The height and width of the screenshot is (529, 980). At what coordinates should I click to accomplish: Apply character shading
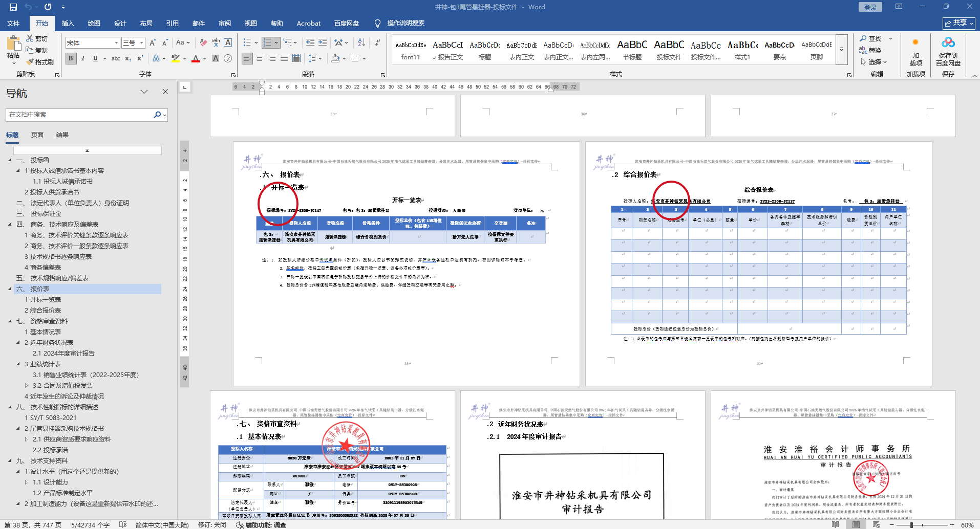tap(216, 58)
